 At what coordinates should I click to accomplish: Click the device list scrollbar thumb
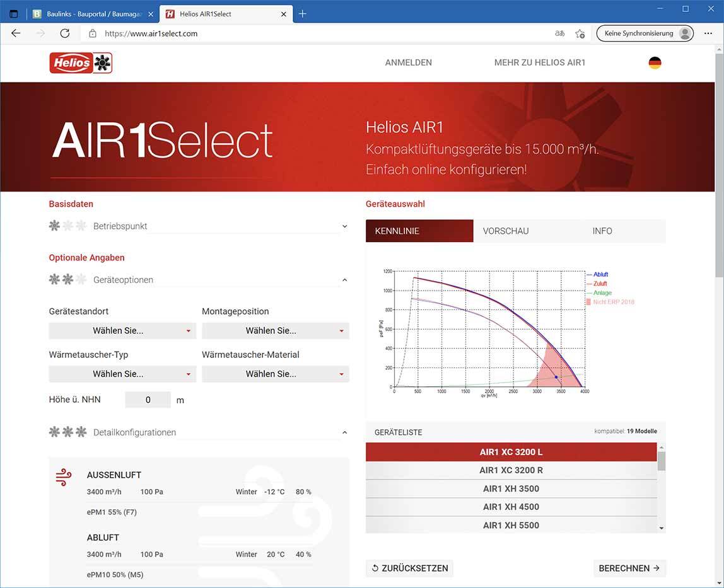pos(661,461)
